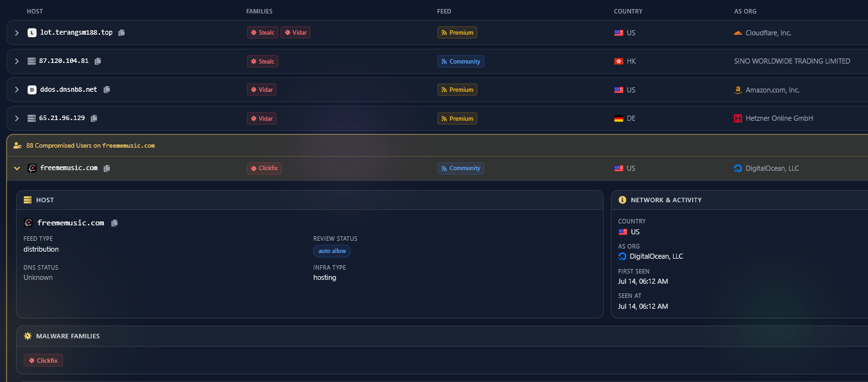The width and height of the screenshot is (868, 382).
Task: Click the Vidar tag on ddos.dnsnb8.net
Action: click(262, 90)
